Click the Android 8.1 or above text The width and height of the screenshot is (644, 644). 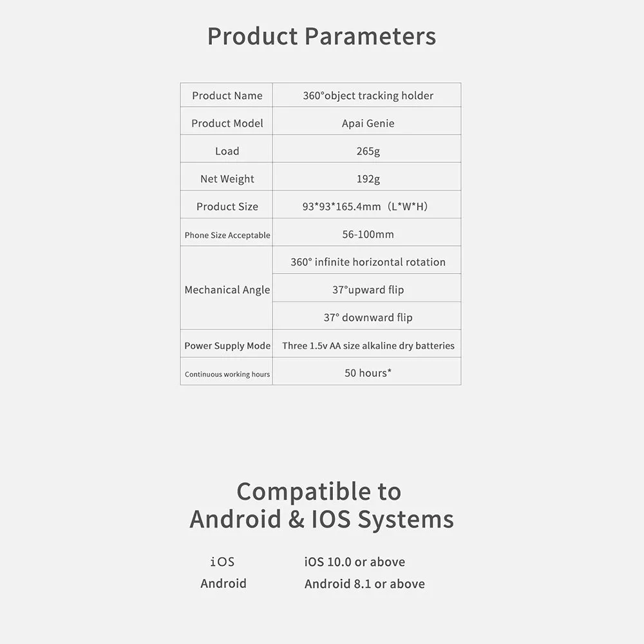(x=365, y=584)
